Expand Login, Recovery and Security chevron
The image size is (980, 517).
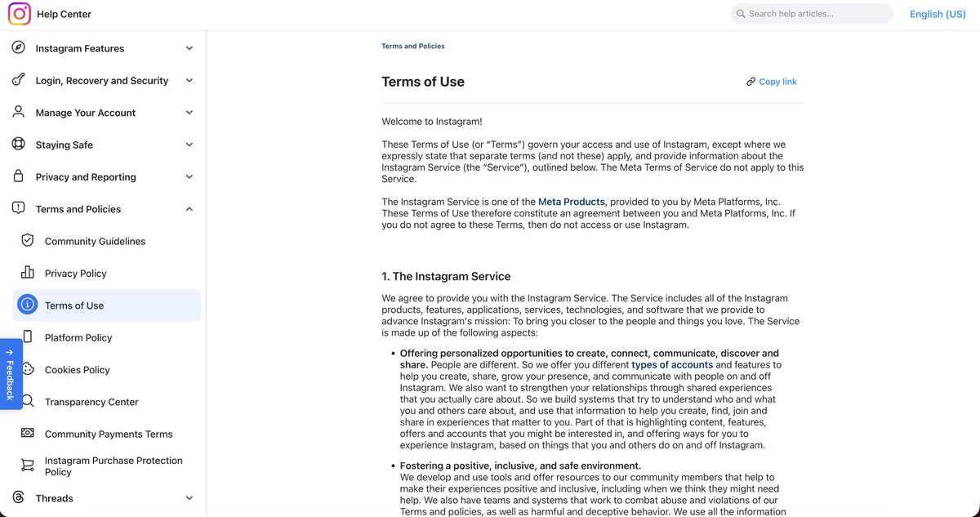pos(189,80)
